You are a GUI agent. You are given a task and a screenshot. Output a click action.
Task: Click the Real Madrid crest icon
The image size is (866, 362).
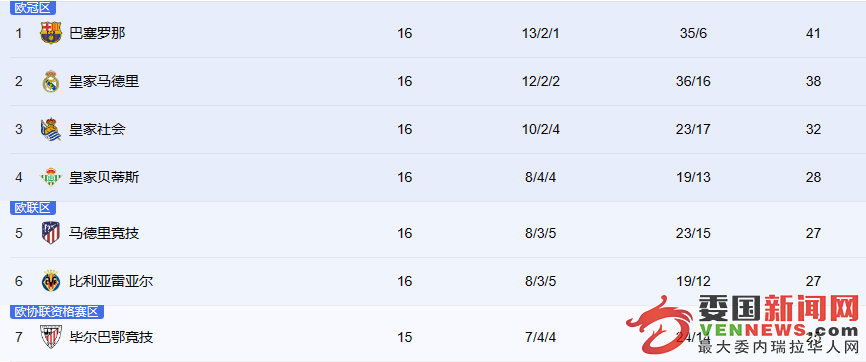tap(51, 81)
